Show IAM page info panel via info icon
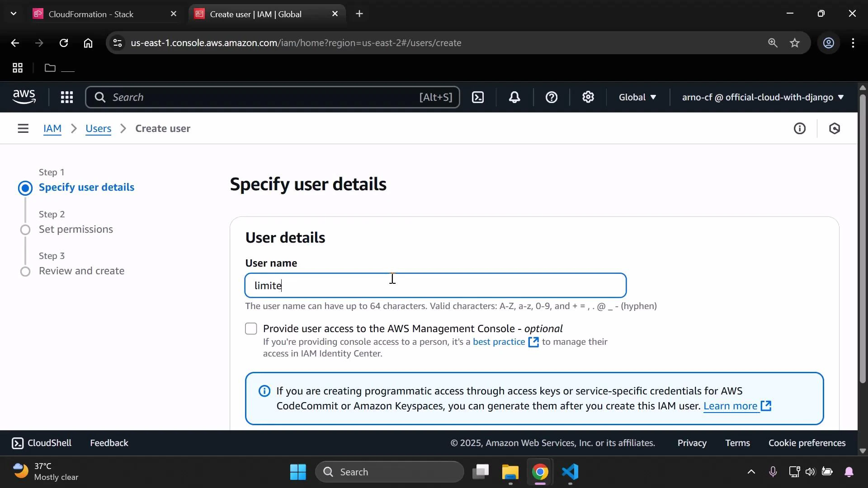 click(800, 128)
